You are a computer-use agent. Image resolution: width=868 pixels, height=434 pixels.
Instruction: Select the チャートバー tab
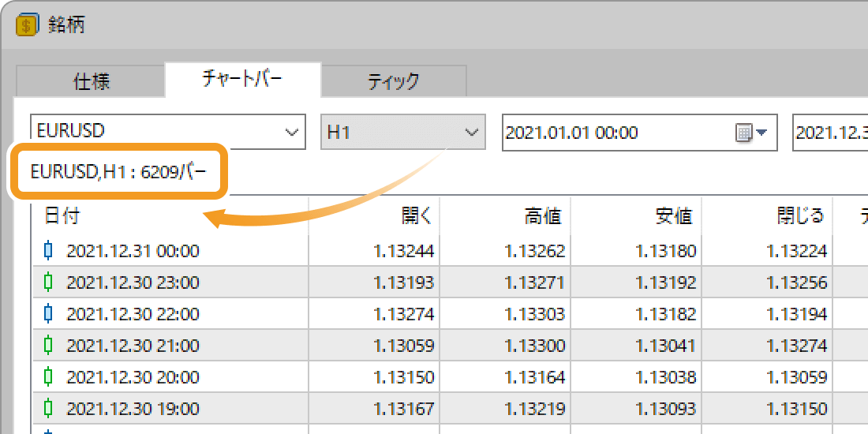[243, 80]
